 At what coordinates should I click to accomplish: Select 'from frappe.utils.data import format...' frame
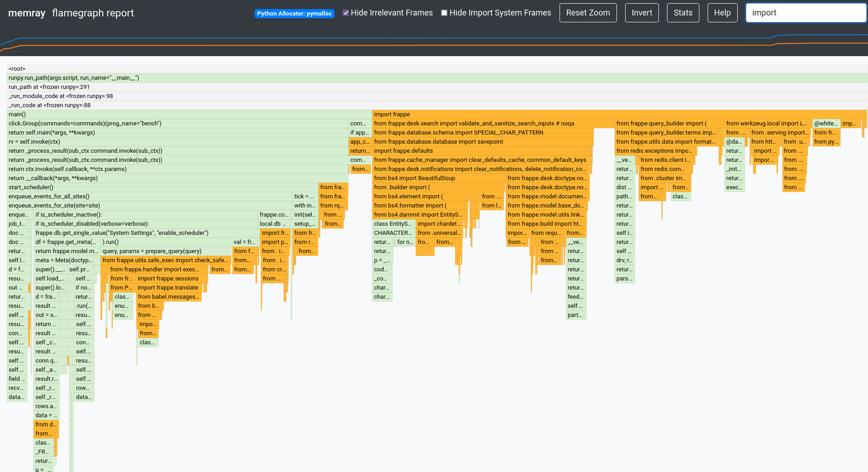tap(667, 142)
